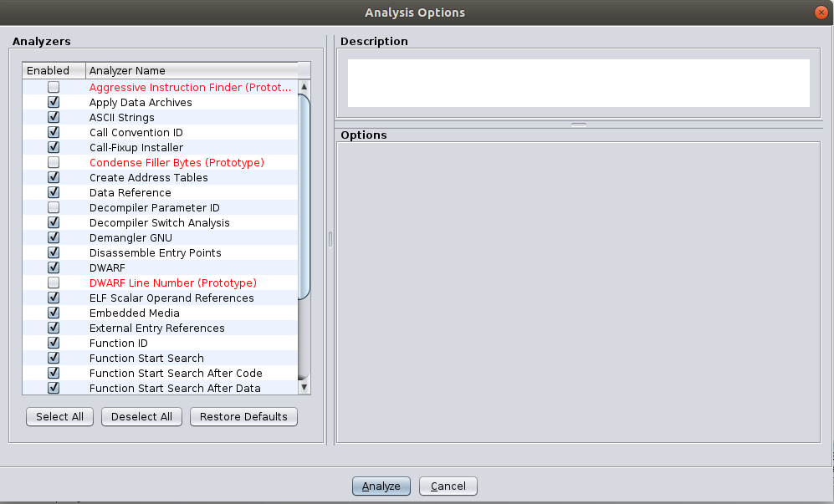Toggle External Entry References checkbox
This screenshot has width=834, height=504.
(54, 328)
